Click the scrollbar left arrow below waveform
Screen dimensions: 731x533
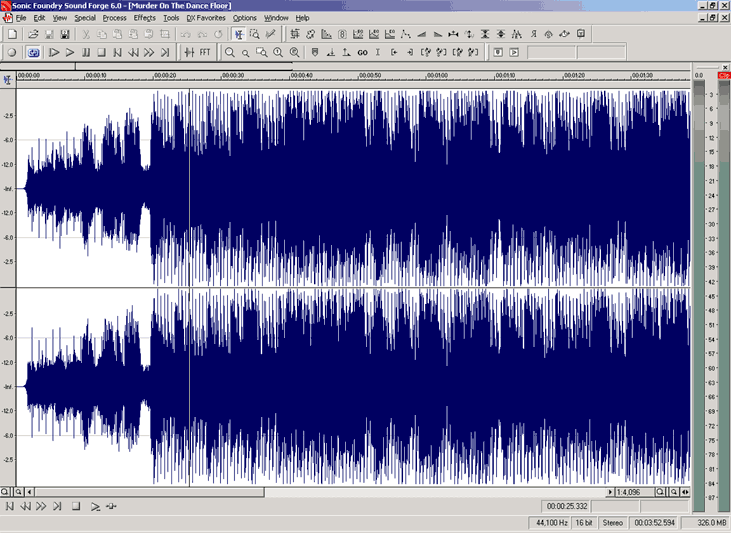29,492
